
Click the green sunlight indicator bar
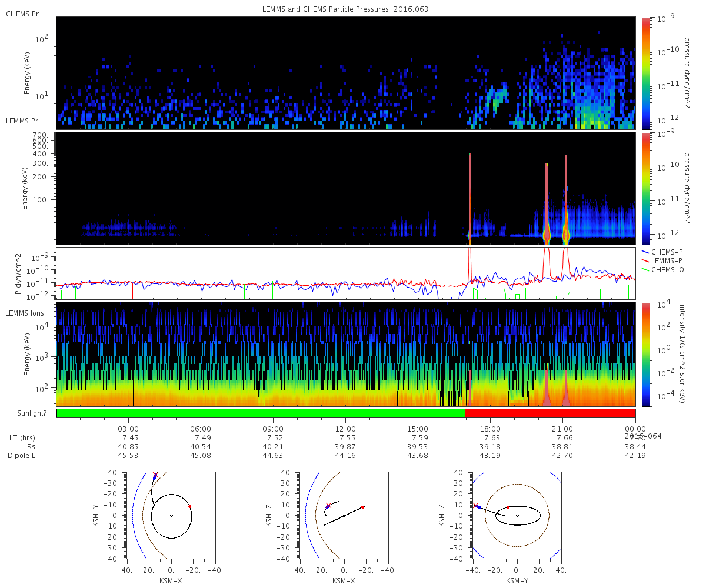[261, 413]
